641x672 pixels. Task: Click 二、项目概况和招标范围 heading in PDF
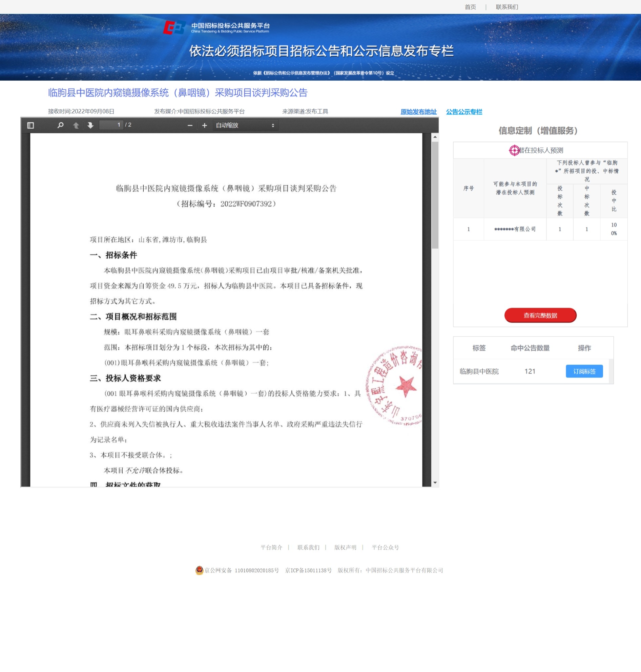pos(133,317)
